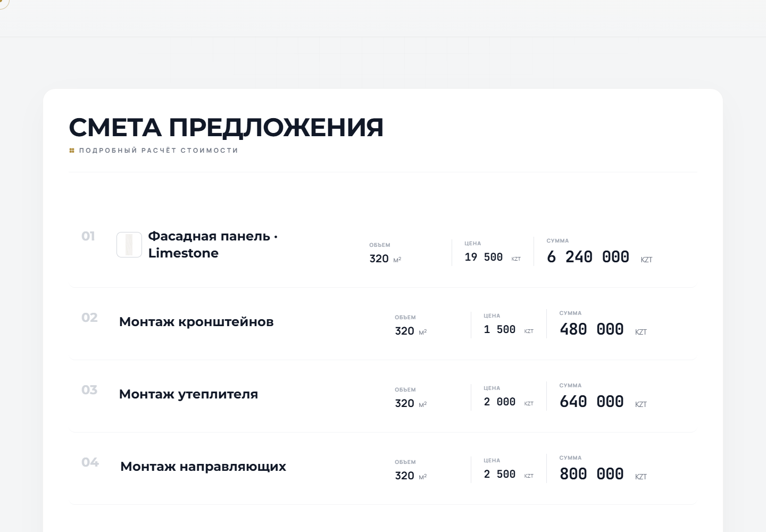Click the "ЦЕНА" label in Монтаж кронштейнов row
766x532 pixels.
492,316
